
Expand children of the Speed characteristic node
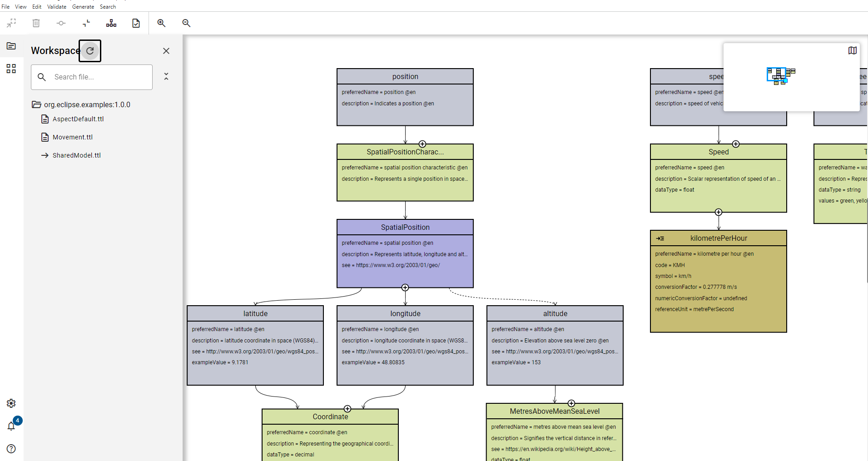[x=718, y=212]
